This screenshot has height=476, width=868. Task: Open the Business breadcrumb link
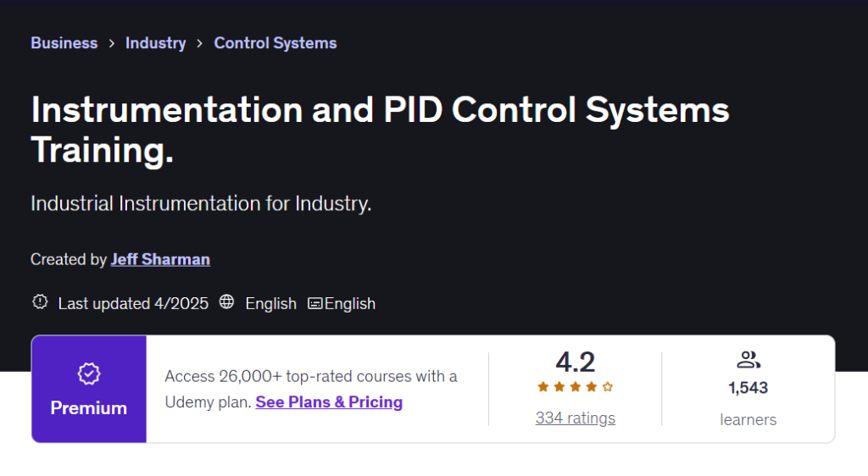click(x=64, y=43)
